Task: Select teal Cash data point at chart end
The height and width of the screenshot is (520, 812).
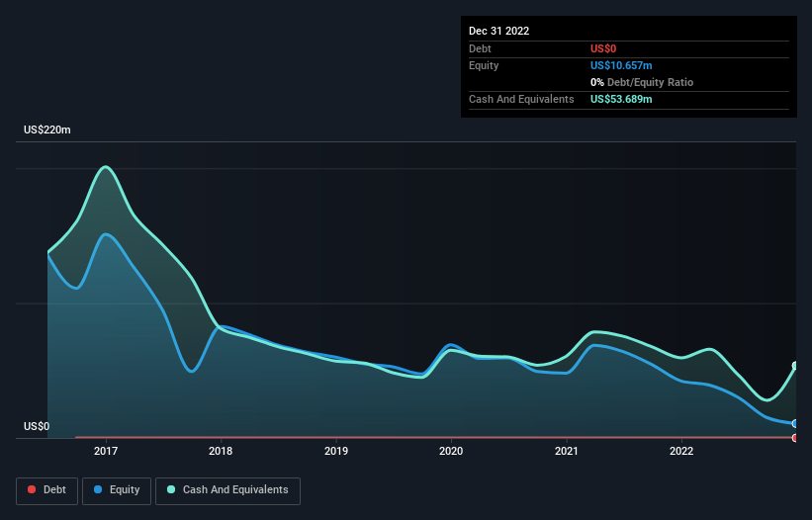Action: click(x=795, y=366)
